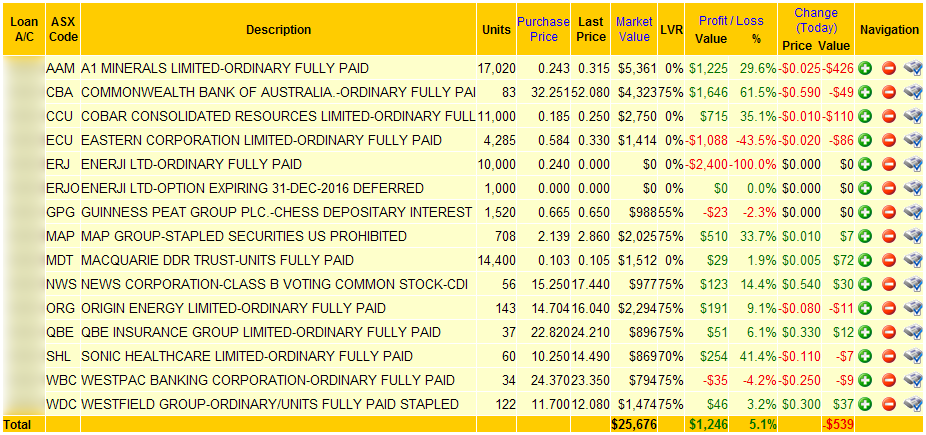Click LVR column header
Screen dimensions: 926x435
click(671, 30)
